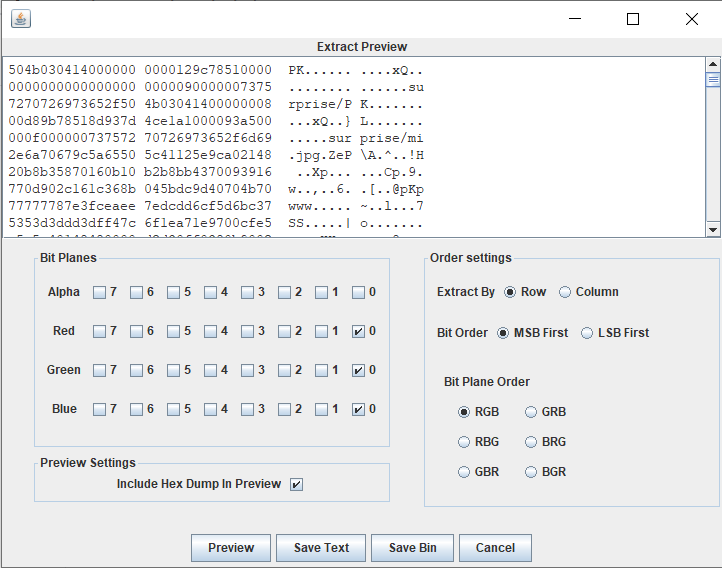Viewport: 722px width, 568px height.
Task: Click the Cancel button
Action: click(495, 548)
